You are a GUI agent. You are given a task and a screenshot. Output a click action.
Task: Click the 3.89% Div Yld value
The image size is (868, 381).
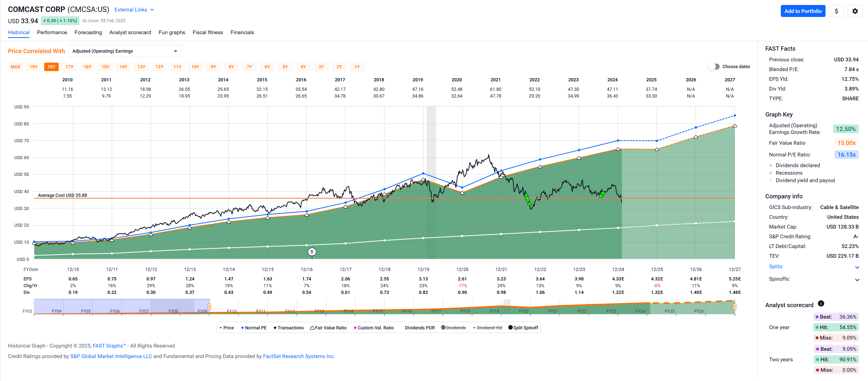(x=851, y=89)
